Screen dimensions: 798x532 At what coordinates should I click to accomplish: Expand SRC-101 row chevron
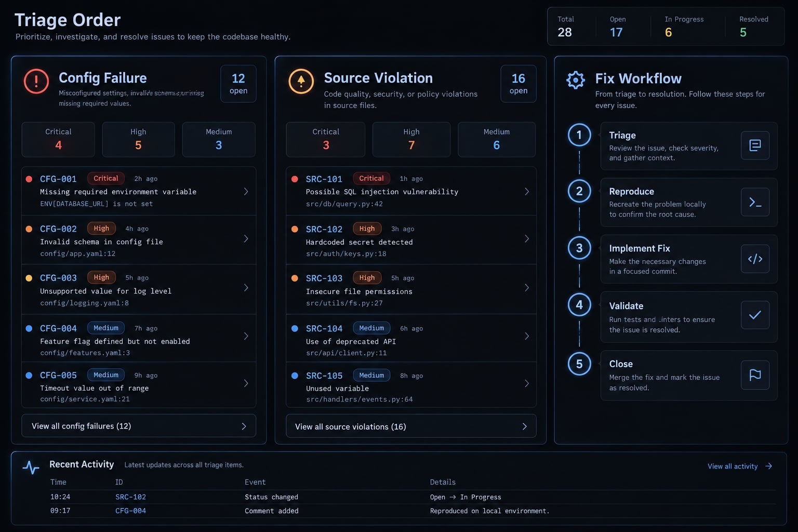tap(527, 191)
